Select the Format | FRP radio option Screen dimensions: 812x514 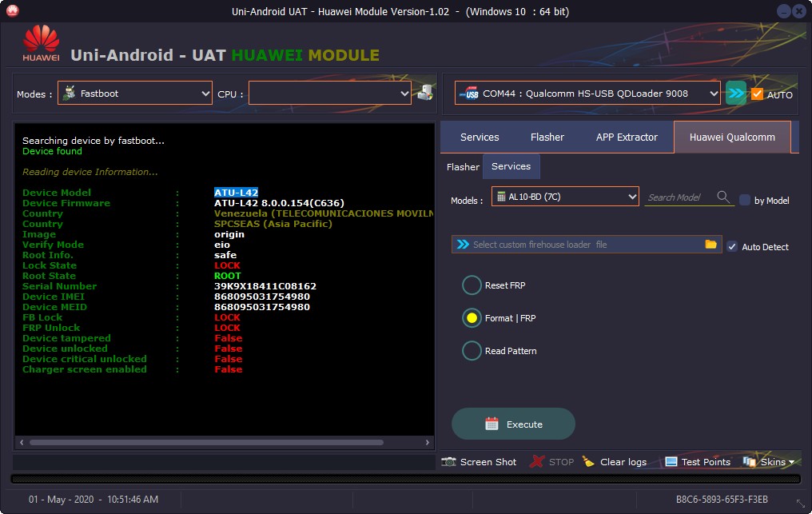point(472,317)
